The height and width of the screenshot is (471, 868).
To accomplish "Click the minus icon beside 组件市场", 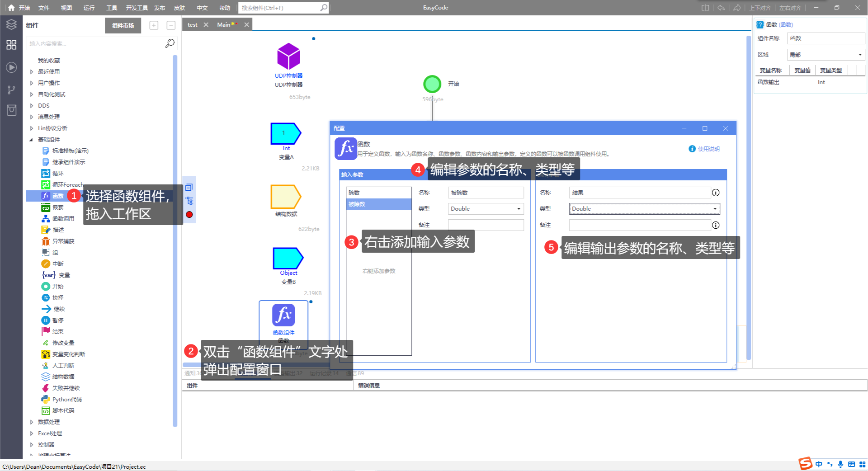I will pos(171,25).
